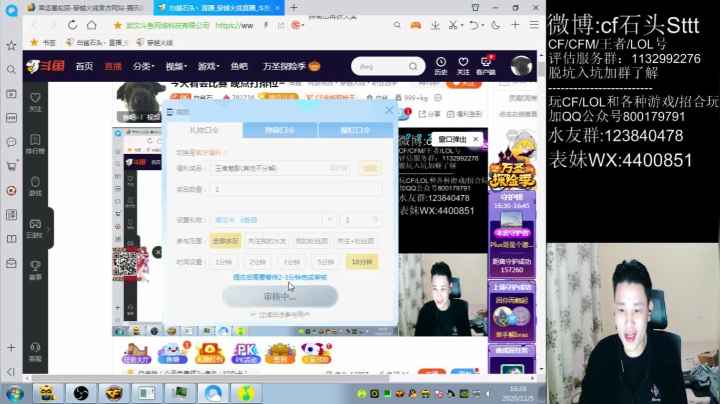This screenshot has width=720, height=404.
Task: Expand Douyu left sidebar with arrow handle
Action: click(x=49, y=229)
